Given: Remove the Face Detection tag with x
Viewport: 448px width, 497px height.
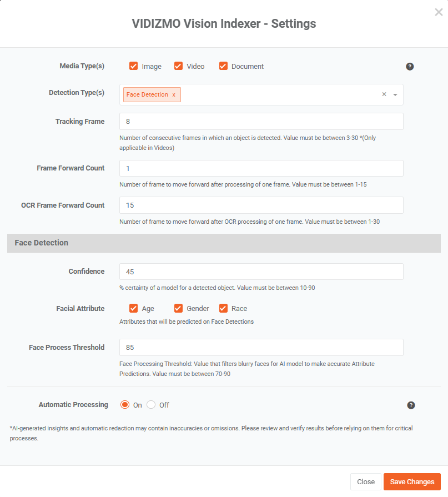Looking at the screenshot, I should (x=174, y=95).
